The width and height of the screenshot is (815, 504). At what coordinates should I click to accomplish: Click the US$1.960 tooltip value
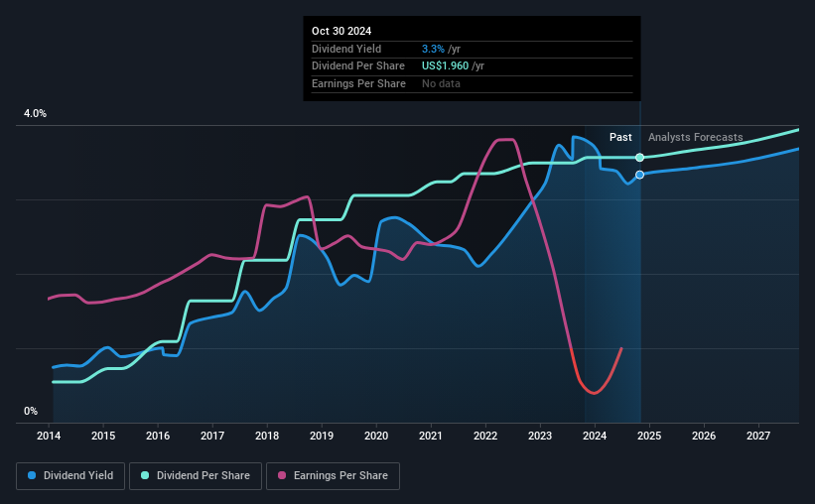tap(445, 66)
